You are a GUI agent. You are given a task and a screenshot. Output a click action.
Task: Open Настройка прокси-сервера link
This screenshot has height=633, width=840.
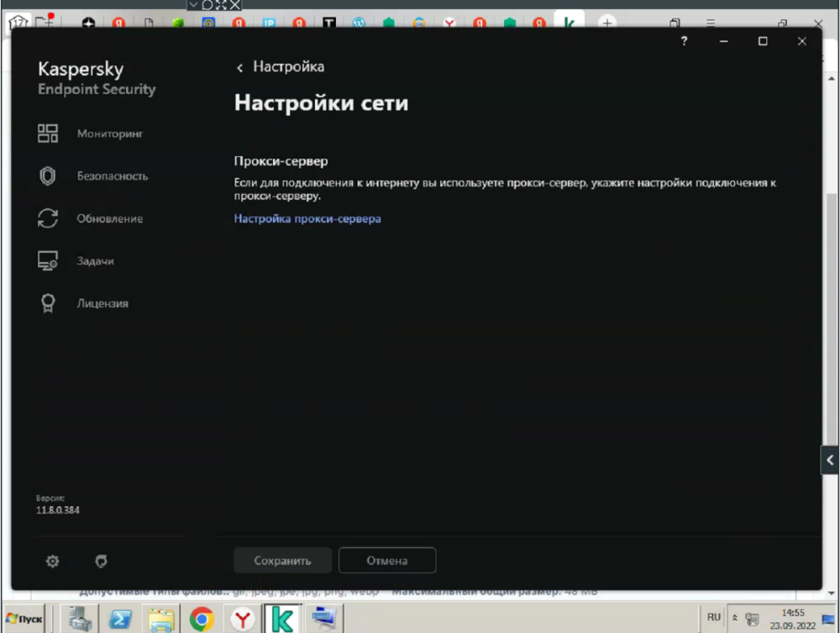coord(307,218)
